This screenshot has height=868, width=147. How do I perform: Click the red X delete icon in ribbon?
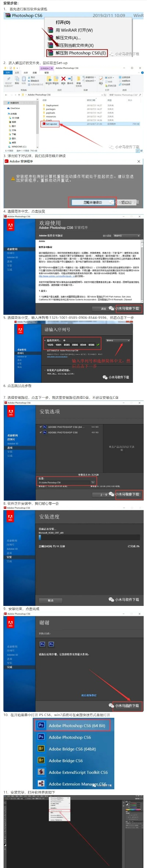pos(63,79)
